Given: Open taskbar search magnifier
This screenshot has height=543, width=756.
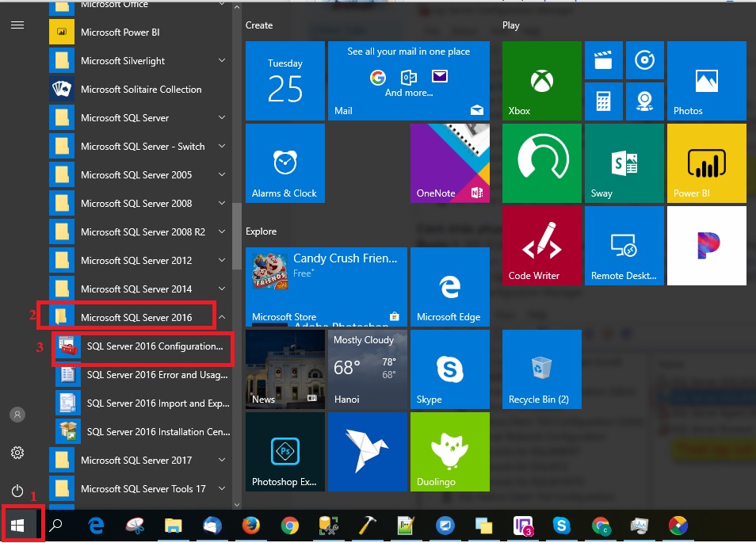Looking at the screenshot, I should (56, 525).
